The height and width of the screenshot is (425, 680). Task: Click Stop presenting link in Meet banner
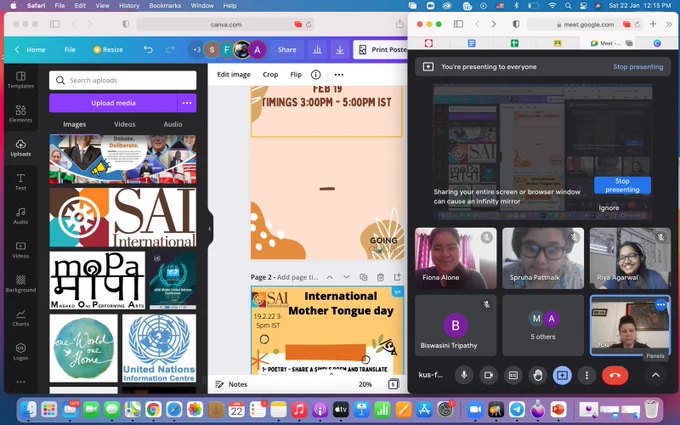click(x=638, y=67)
